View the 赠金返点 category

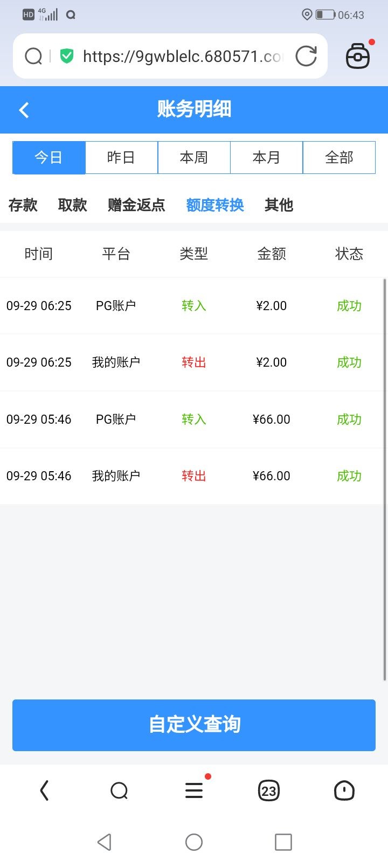(x=136, y=205)
